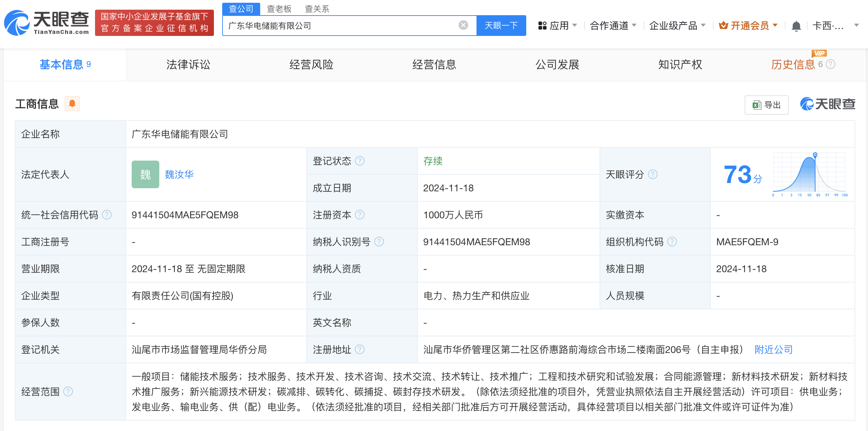Open the 附近公司 link

coord(773,349)
